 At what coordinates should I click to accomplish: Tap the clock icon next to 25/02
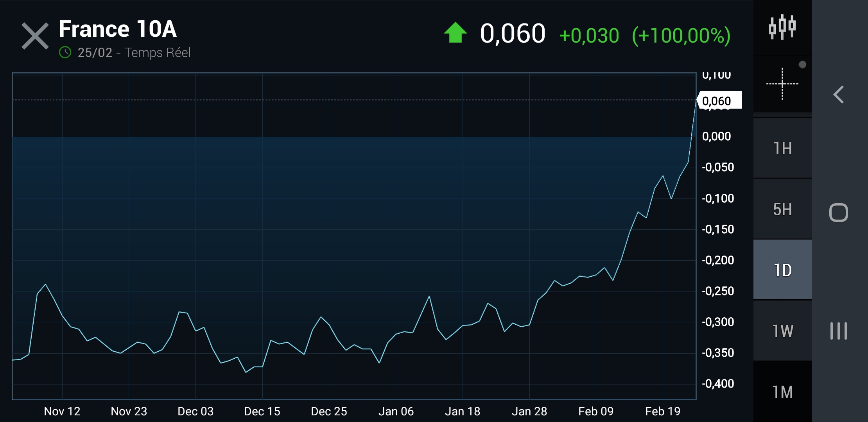point(65,52)
